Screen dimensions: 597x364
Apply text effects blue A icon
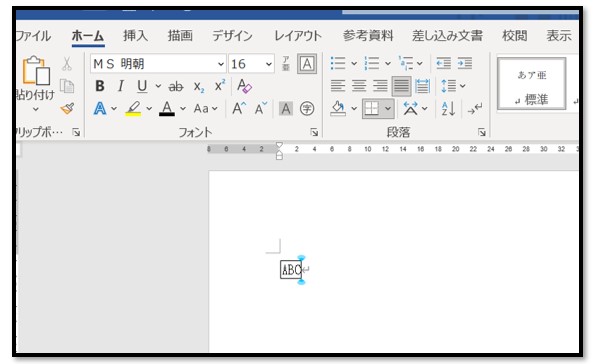point(100,109)
